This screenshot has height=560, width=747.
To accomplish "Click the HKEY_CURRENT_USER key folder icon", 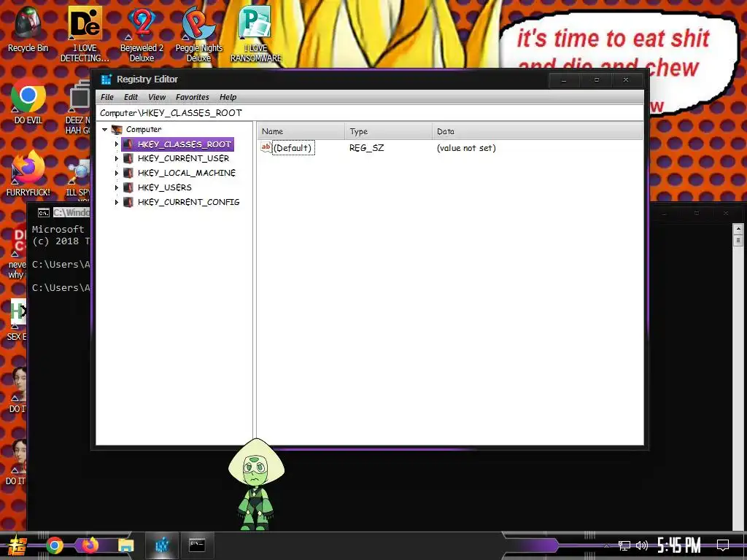I will (128, 158).
